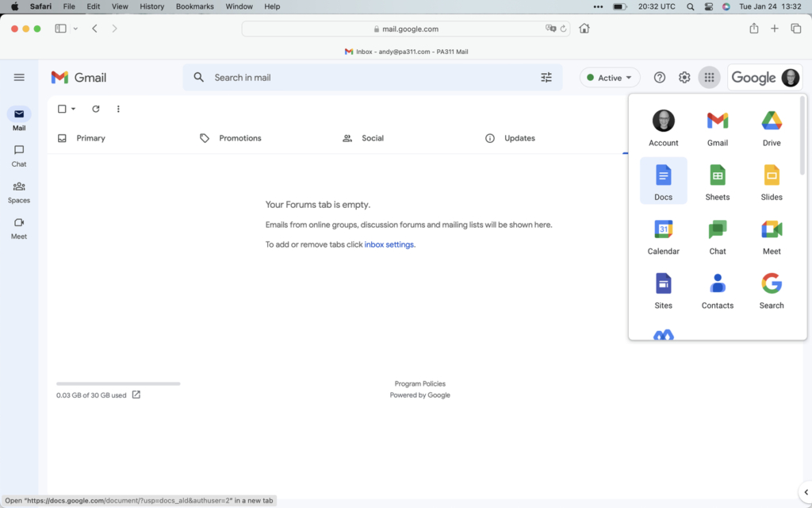This screenshot has width=812, height=508.
Task: Toggle the select-all conversations checkbox
Action: [x=63, y=109]
